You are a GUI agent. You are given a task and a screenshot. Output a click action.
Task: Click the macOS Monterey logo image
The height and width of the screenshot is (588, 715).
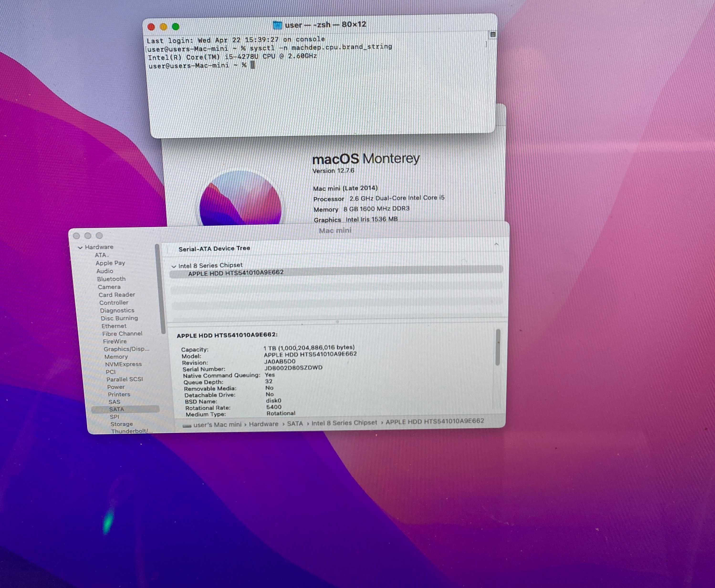click(x=240, y=198)
